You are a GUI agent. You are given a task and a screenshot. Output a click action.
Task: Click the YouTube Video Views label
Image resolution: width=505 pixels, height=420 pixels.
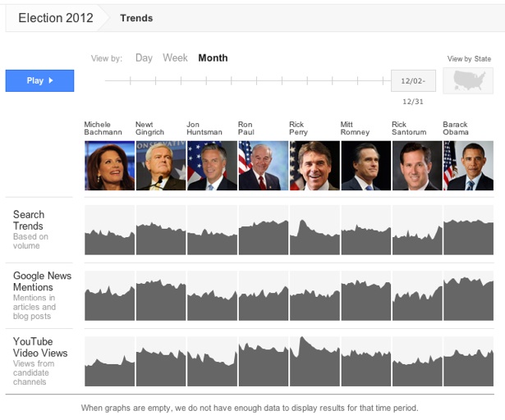pos(40,347)
